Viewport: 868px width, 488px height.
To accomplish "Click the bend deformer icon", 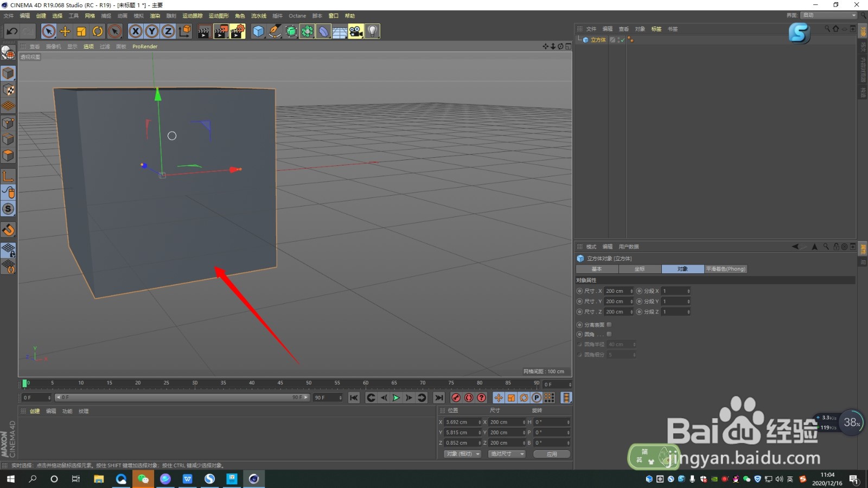I will pos(324,31).
